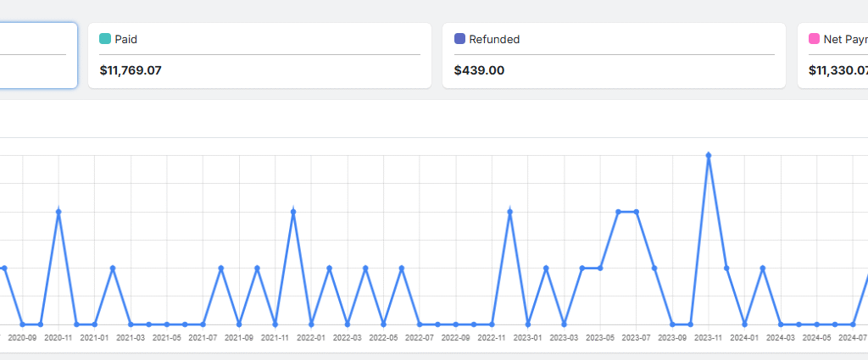Viewport: 868px width, 360px height.
Task: Click the tallest chart peak point above 2023-11
Action: (709, 155)
